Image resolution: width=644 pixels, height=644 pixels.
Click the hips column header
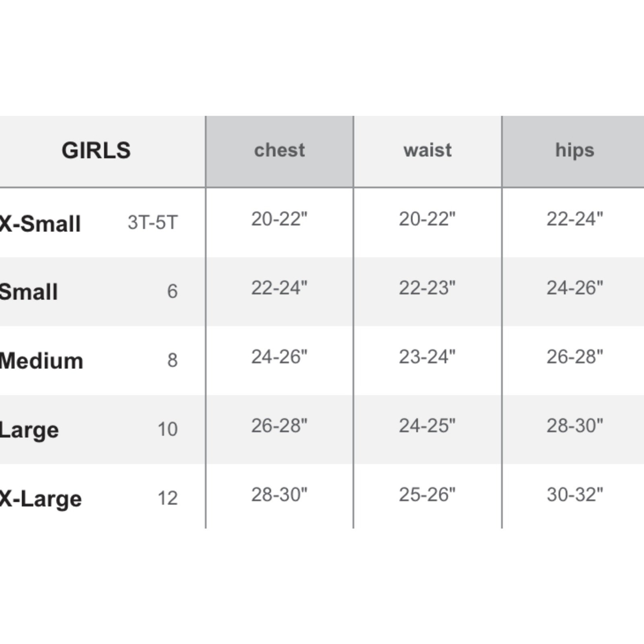pos(574,151)
